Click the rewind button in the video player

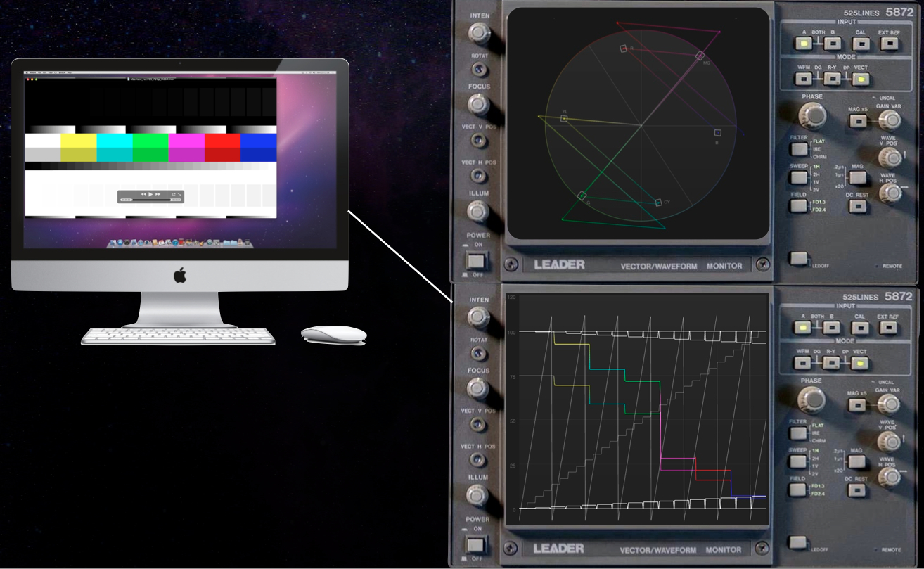pyautogui.click(x=143, y=193)
